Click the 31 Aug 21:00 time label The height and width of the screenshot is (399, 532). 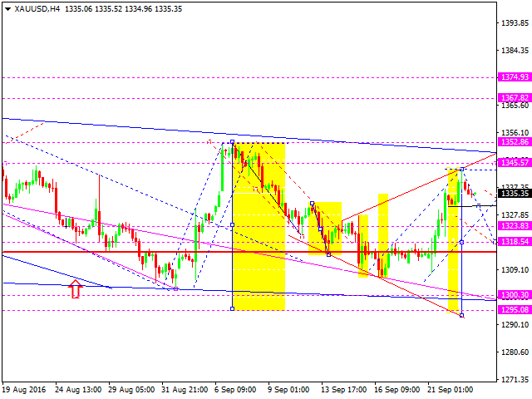click(185, 390)
